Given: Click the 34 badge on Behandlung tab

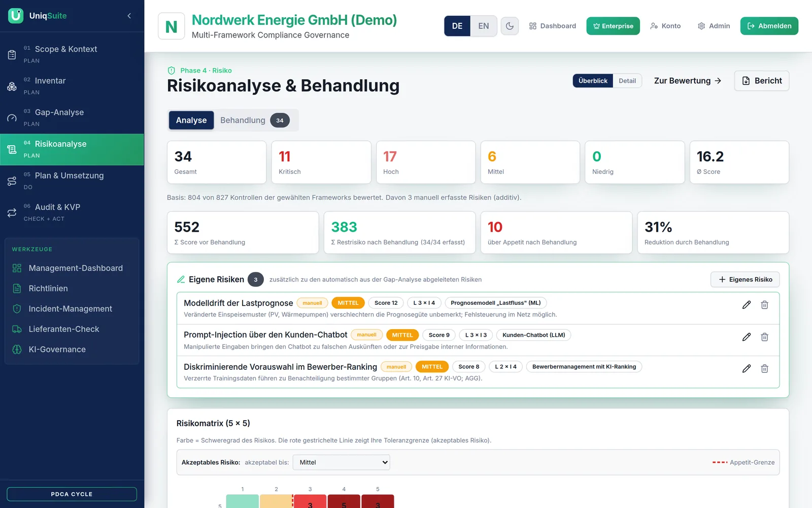Looking at the screenshot, I should click(x=280, y=120).
